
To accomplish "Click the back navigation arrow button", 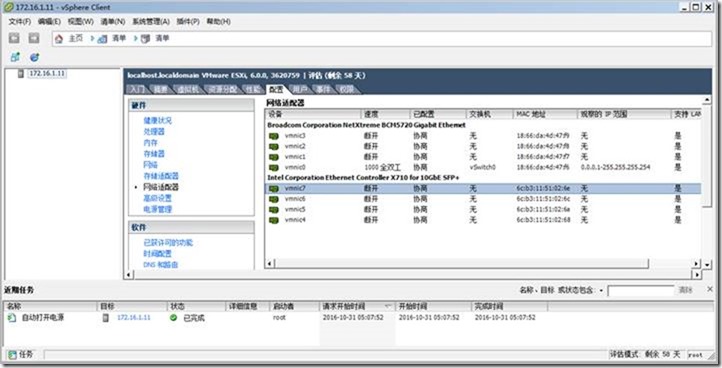I will 14,38.
